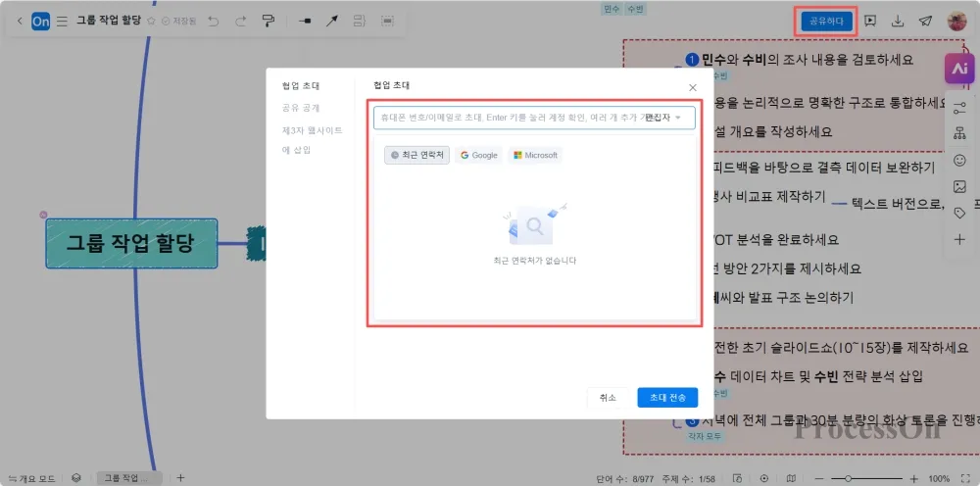
Task: Toggle 개요 모드 outline view
Action: 32,478
